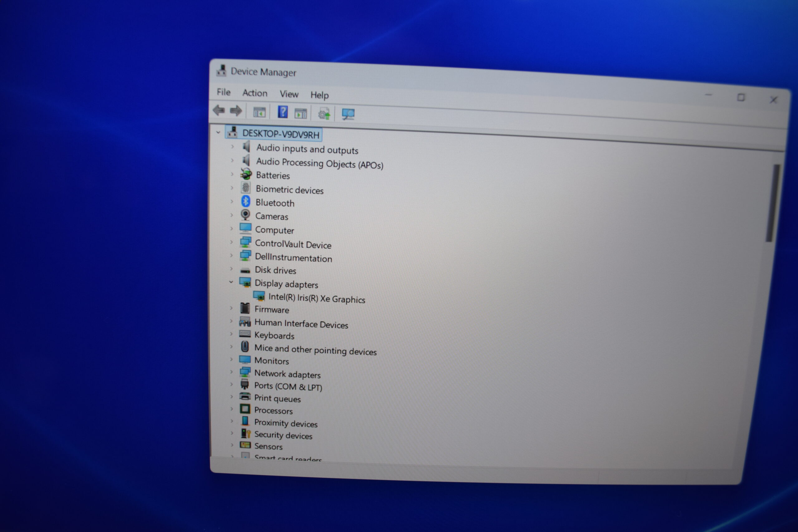Click Show/Hide Console Tree toolbar icon
Viewport: 798px width, 532px height.
260,112
